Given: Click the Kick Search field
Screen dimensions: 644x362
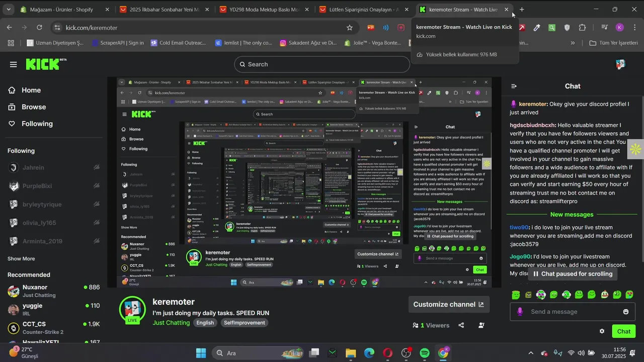Looking at the screenshot, I should [322, 64].
